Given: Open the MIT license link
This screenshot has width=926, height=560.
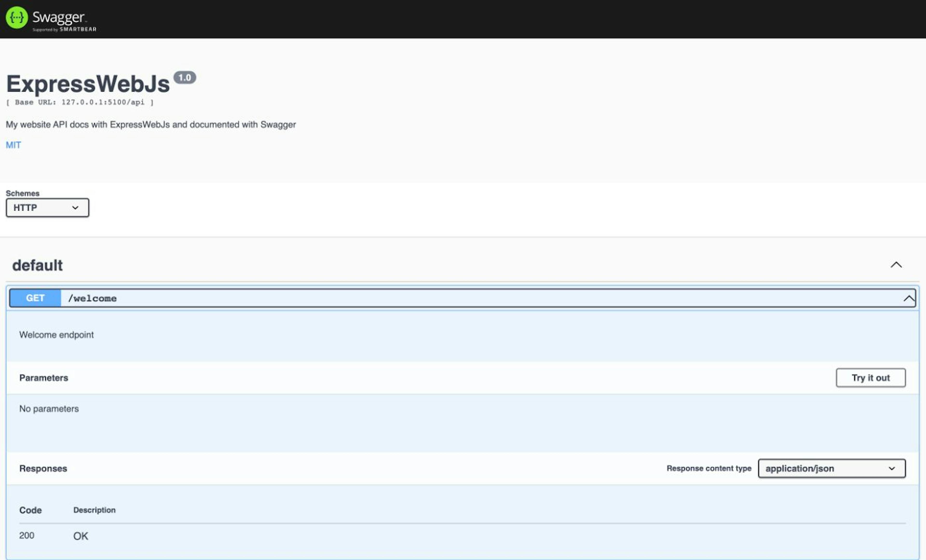Looking at the screenshot, I should pos(14,145).
